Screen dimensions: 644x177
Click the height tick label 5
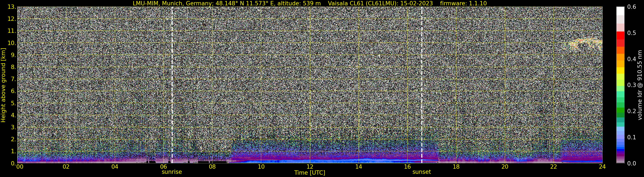[13, 103]
